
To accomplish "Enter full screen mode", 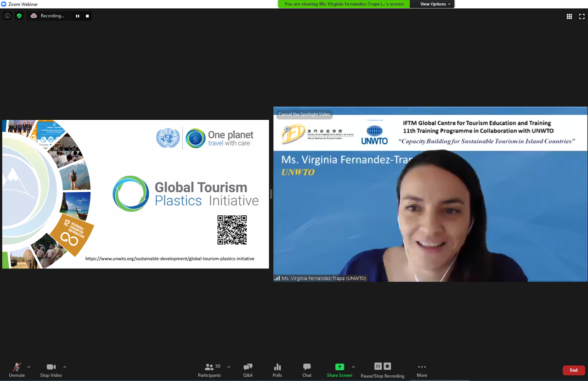I will point(582,17).
